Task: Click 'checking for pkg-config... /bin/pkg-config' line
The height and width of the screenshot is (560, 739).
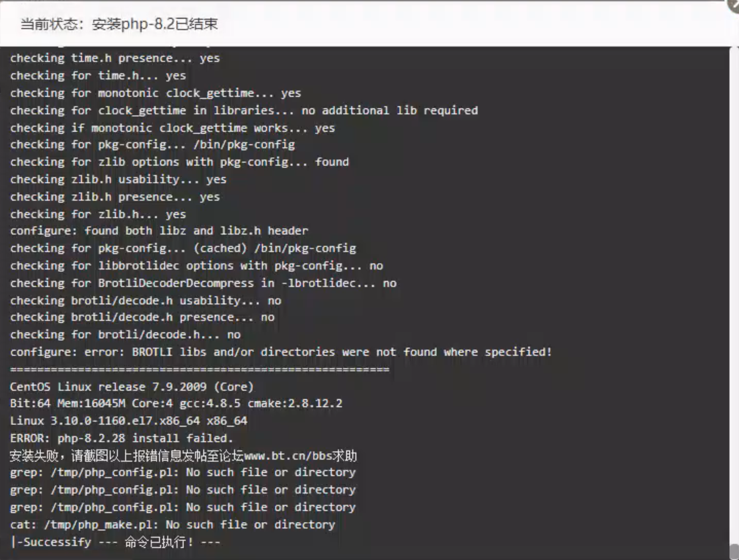Action: (x=152, y=145)
